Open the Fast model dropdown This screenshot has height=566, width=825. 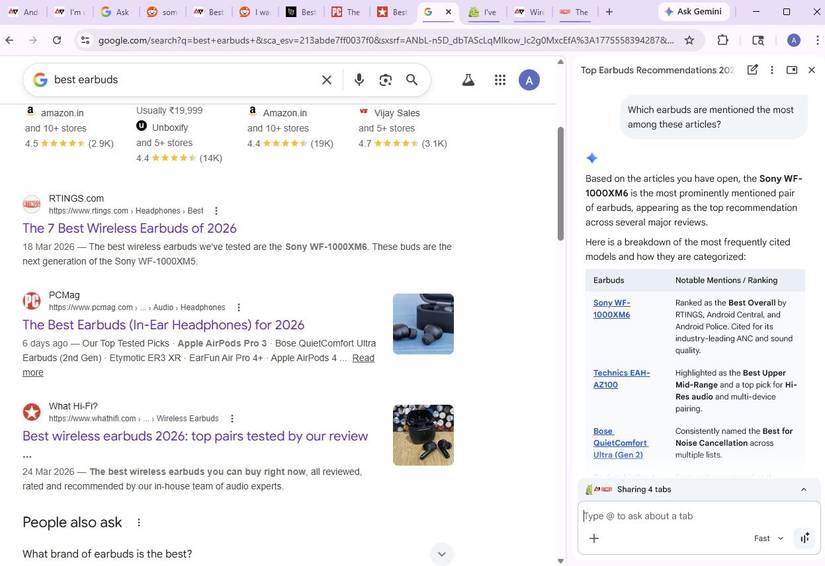coord(768,538)
